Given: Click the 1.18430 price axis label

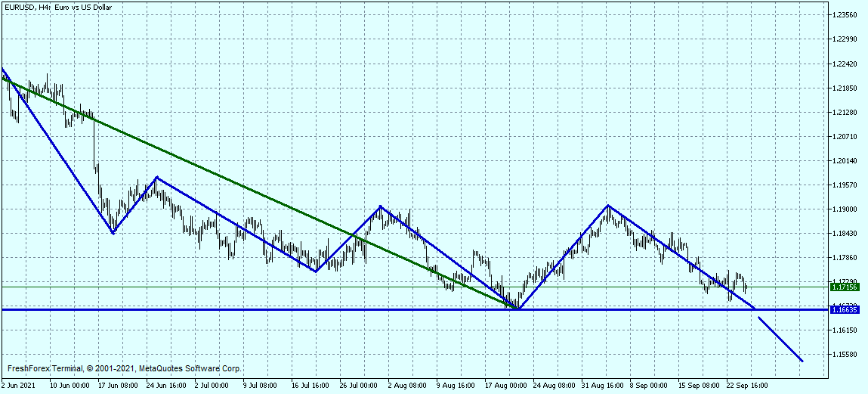Looking at the screenshot, I should point(845,233).
